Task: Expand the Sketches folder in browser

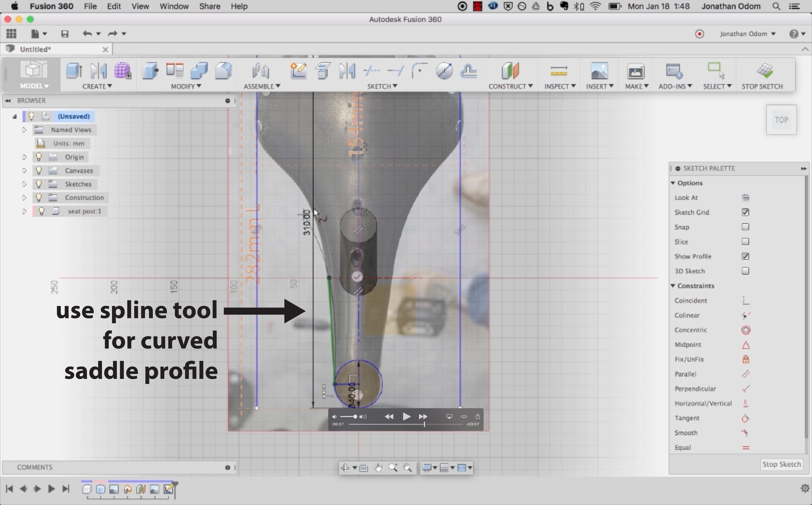Action: coord(24,184)
